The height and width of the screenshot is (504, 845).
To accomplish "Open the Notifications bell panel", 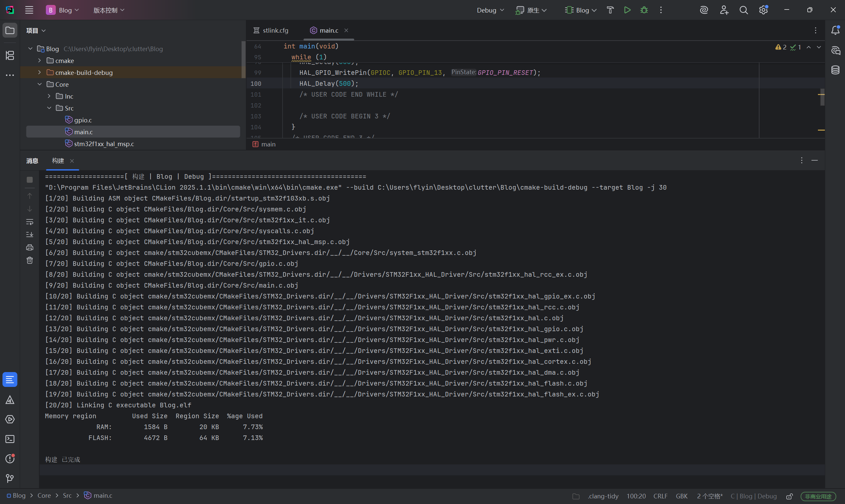I will (x=835, y=31).
